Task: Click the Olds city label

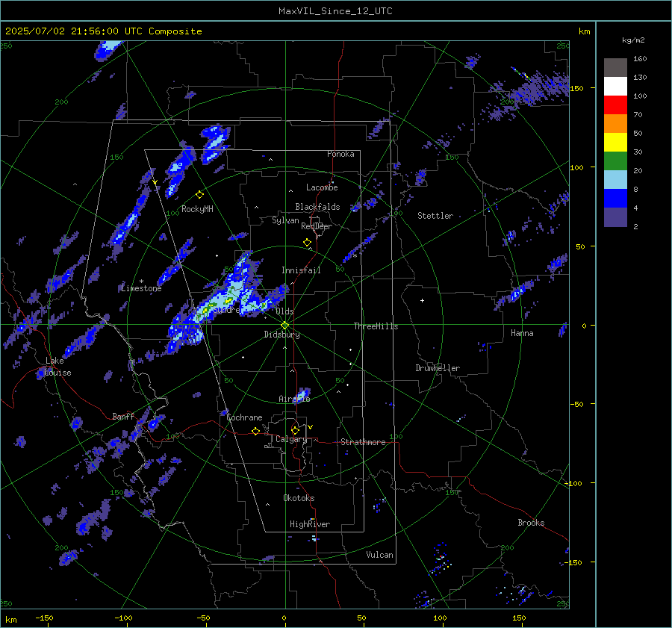Action: pyautogui.click(x=284, y=311)
